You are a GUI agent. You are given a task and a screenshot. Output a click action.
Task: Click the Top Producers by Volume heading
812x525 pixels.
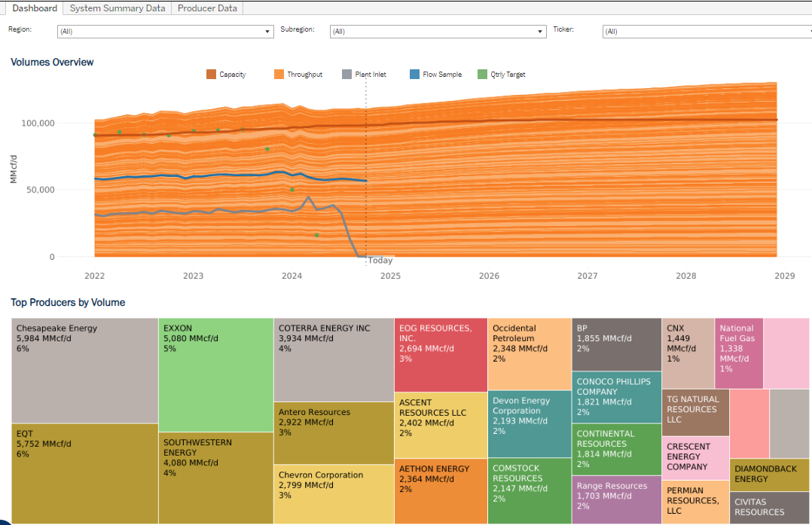[68, 302]
